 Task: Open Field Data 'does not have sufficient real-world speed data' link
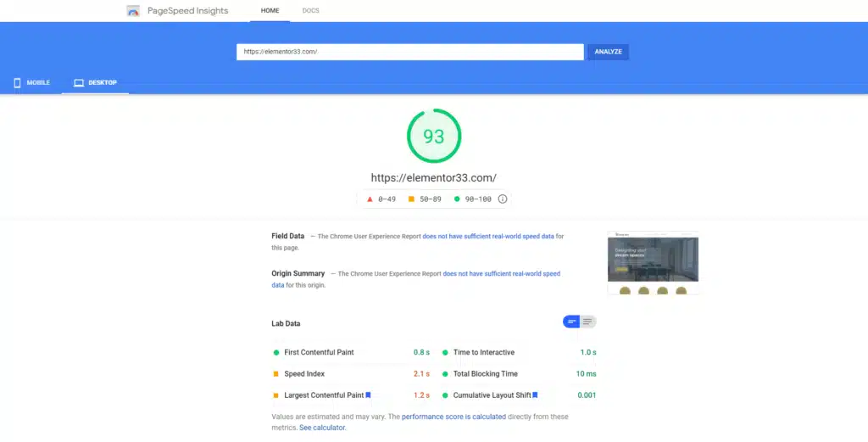coord(488,236)
